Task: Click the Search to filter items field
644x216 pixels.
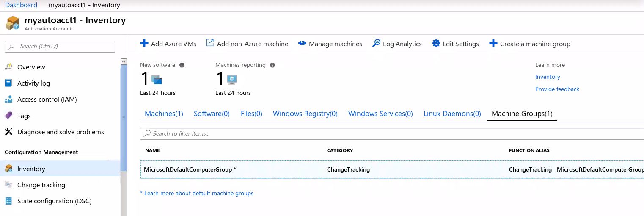Action: 381,133
